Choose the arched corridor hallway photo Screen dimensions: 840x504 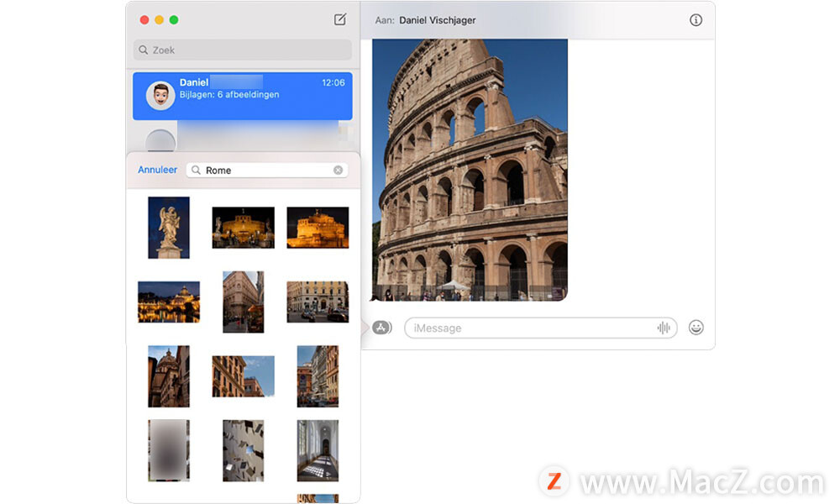point(318,450)
